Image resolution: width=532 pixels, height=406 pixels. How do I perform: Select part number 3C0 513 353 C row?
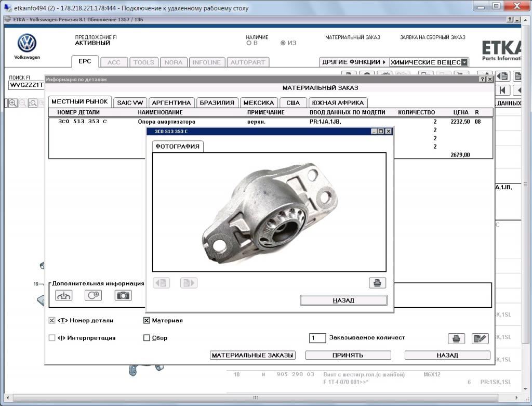point(271,122)
